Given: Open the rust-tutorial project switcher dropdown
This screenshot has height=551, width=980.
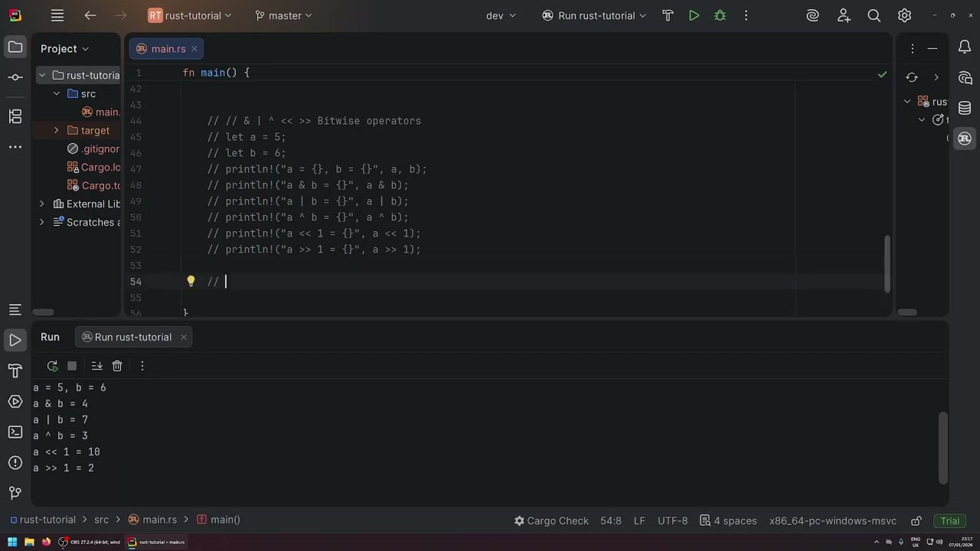Looking at the screenshot, I should tap(190, 15).
